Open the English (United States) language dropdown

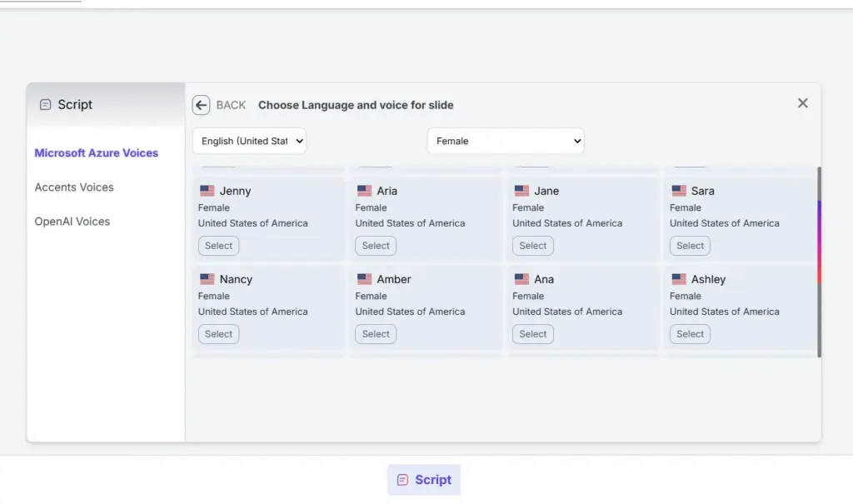pos(248,140)
